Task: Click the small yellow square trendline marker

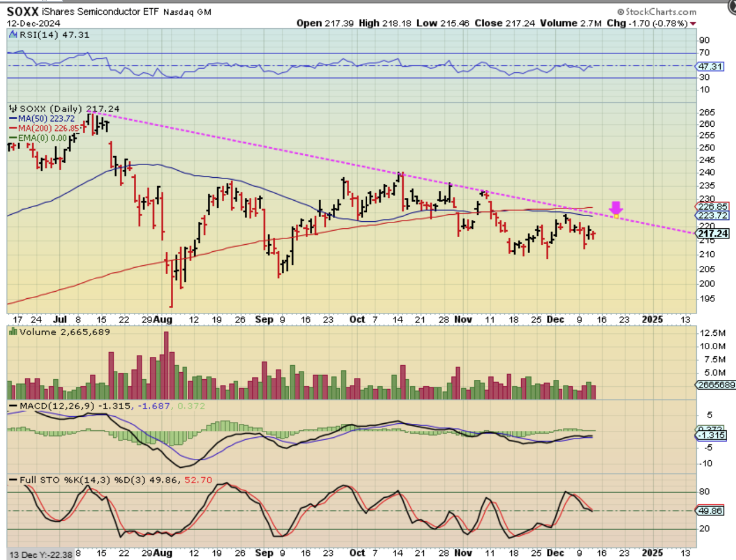Action: coord(616,217)
